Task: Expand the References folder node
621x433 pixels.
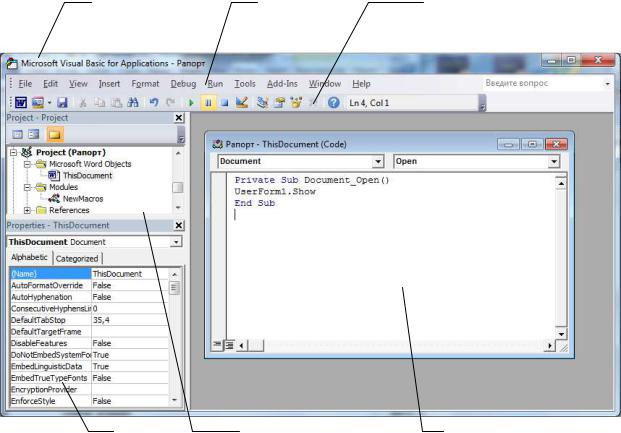Action: 27,210
